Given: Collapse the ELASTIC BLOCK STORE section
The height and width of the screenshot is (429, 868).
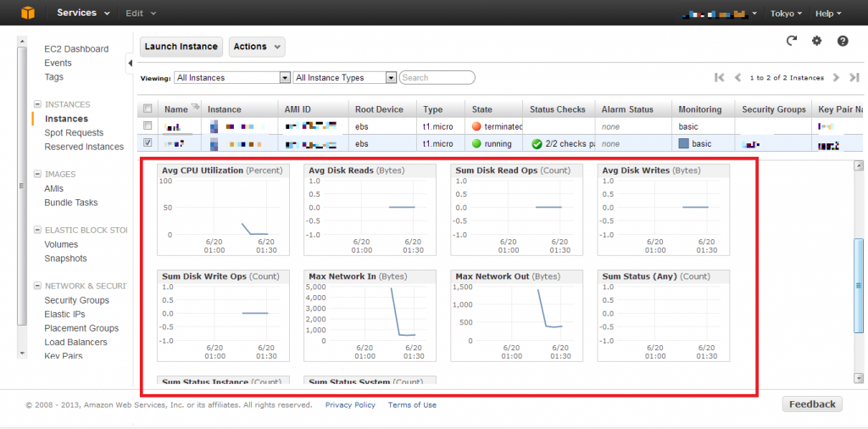Looking at the screenshot, I should (x=37, y=230).
